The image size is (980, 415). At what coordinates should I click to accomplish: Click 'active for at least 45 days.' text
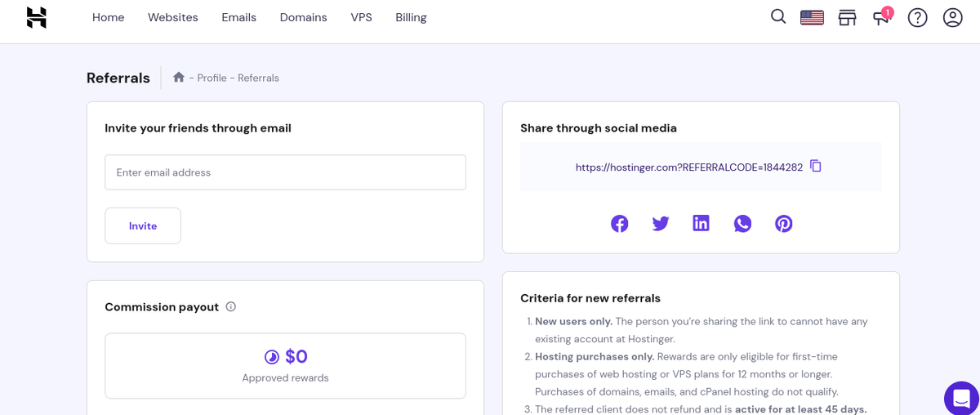coord(800,409)
